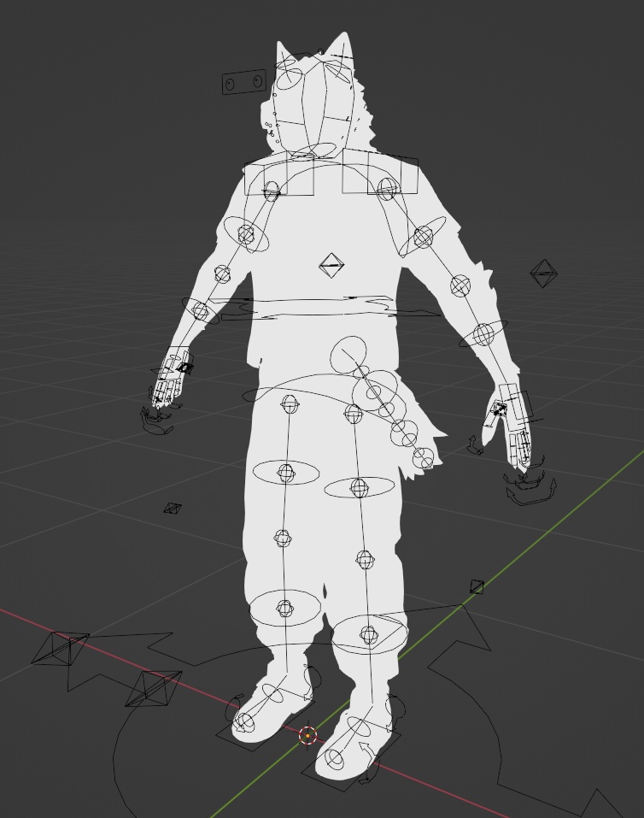
Task: Select the elbow circle control on the viewer's-left arm
Action: click(222, 274)
